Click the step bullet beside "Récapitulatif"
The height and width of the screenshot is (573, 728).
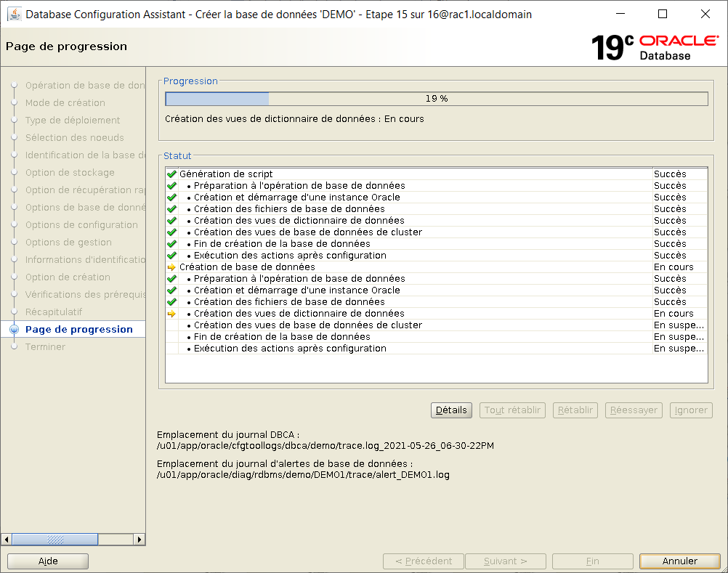click(15, 312)
